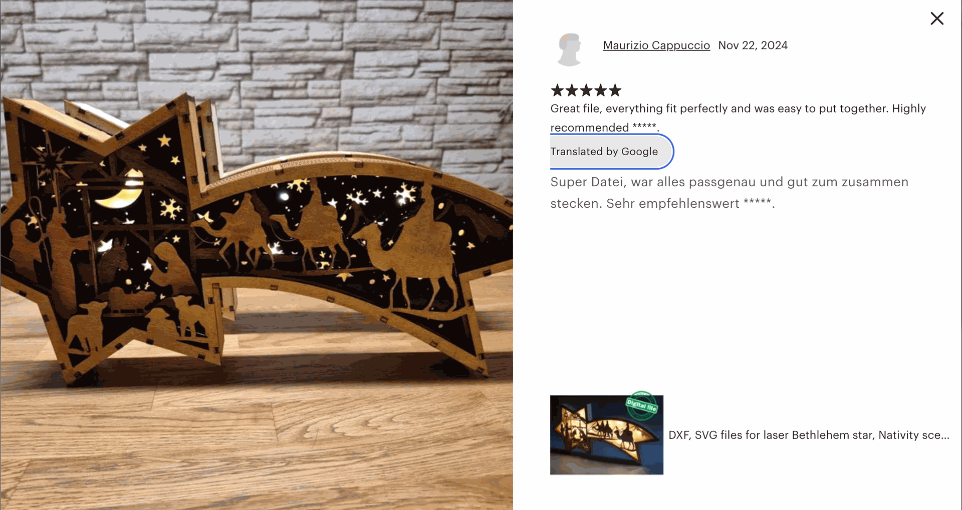
Task: Click the Nov 22, 2024 review date
Action: coord(753,45)
